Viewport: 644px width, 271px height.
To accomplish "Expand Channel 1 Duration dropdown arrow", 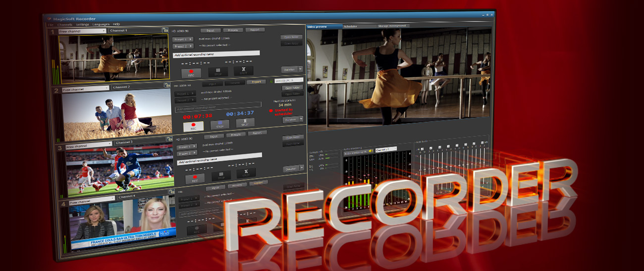I will coord(300,68).
